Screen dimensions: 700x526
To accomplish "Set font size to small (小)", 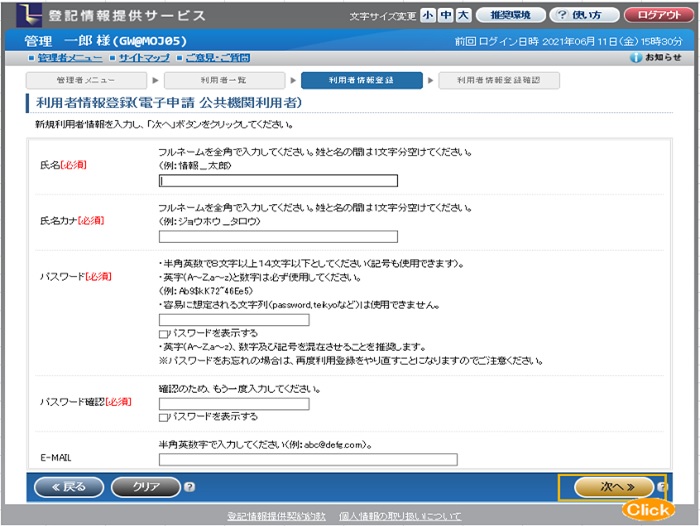I will [428, 15].
